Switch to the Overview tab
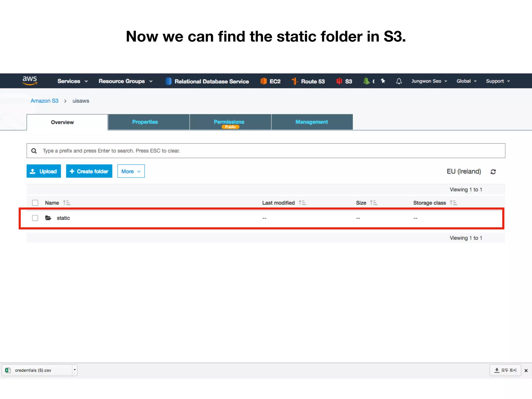The height and width of the screenshot is (399, 532). [67, 122]
